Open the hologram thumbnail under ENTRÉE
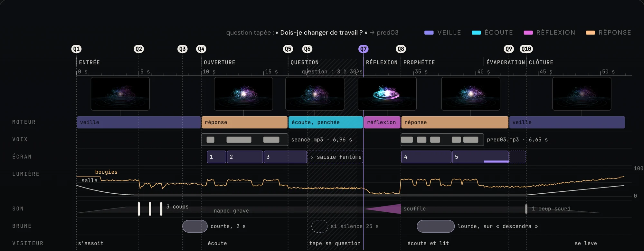This screenshot has height=251, width=644. [120, 94]
